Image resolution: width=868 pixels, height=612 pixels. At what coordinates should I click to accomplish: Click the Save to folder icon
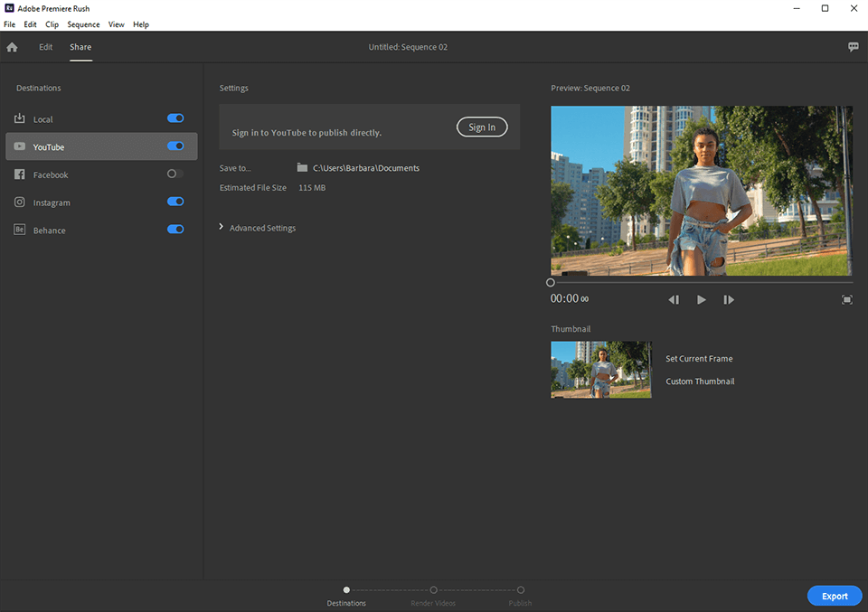coord(302,167)
